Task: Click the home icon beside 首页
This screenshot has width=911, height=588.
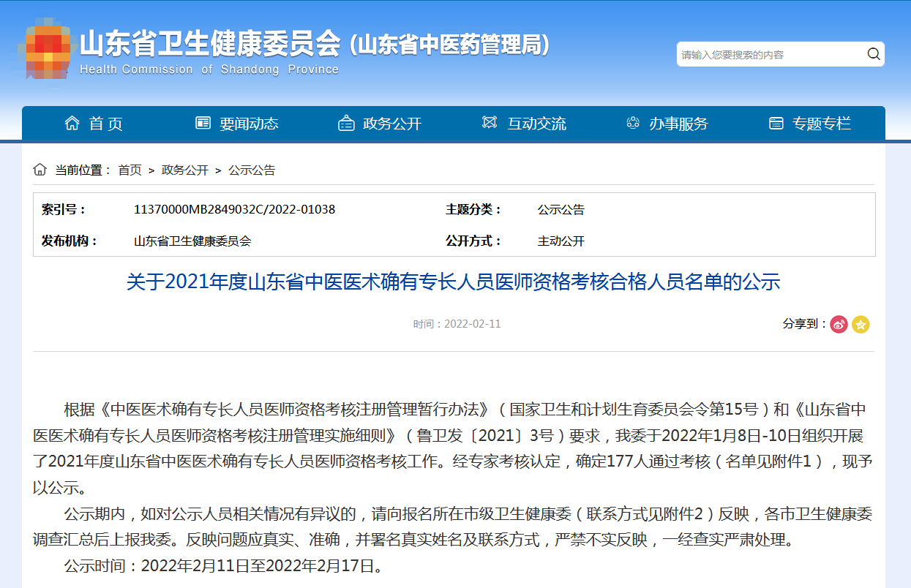Action: (x=72, y=123)
